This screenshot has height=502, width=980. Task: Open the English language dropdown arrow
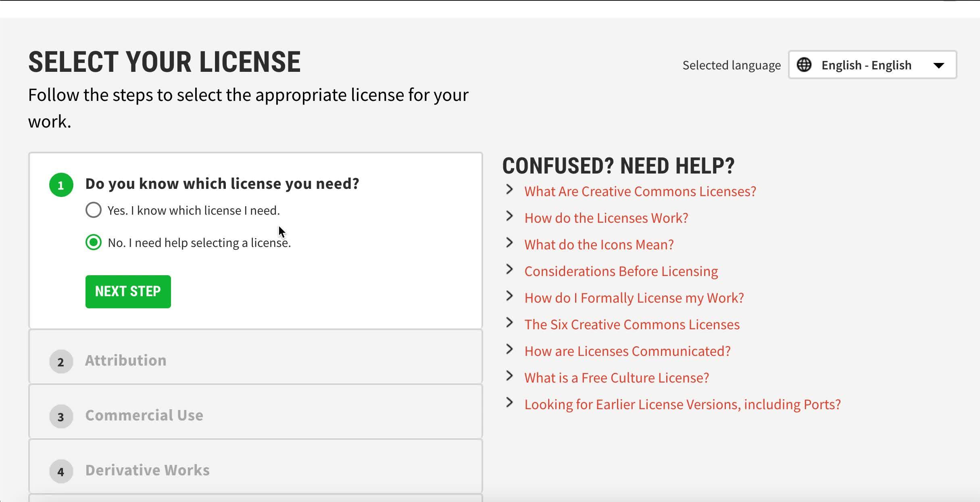(938, 65)
